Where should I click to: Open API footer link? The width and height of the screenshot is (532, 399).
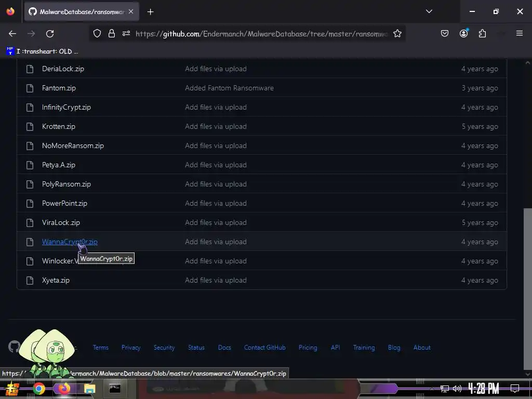pos(336,348)
